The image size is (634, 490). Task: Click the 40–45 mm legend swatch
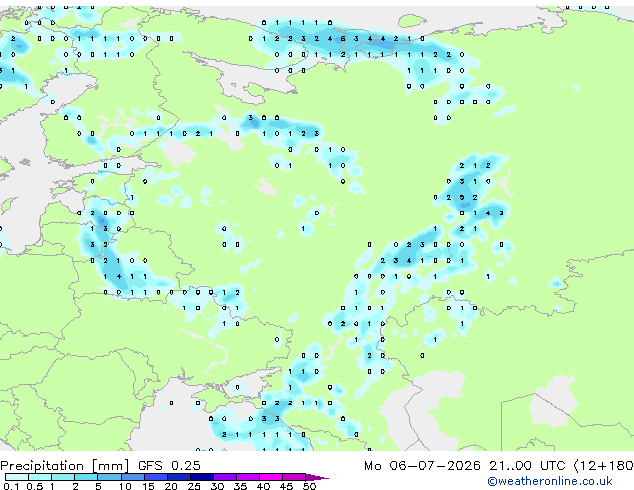[271, 477]
